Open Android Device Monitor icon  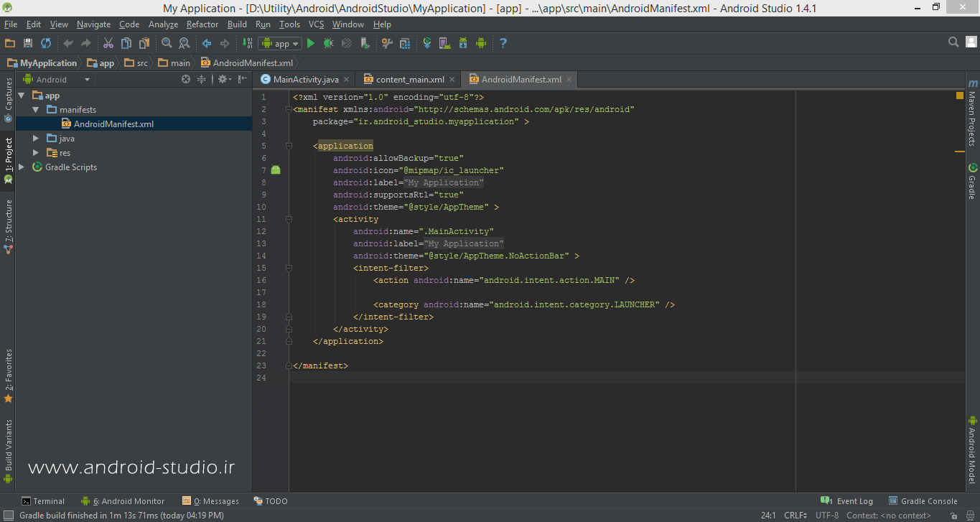481,43
